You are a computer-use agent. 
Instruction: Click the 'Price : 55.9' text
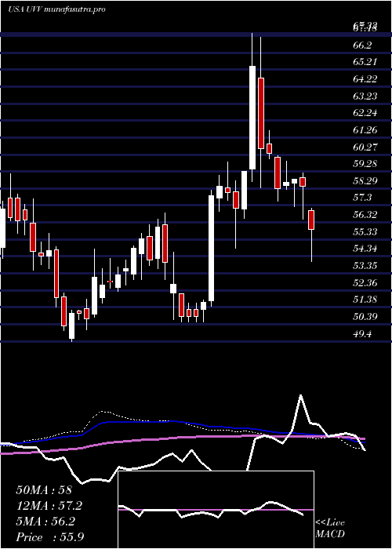click(50, 537)
